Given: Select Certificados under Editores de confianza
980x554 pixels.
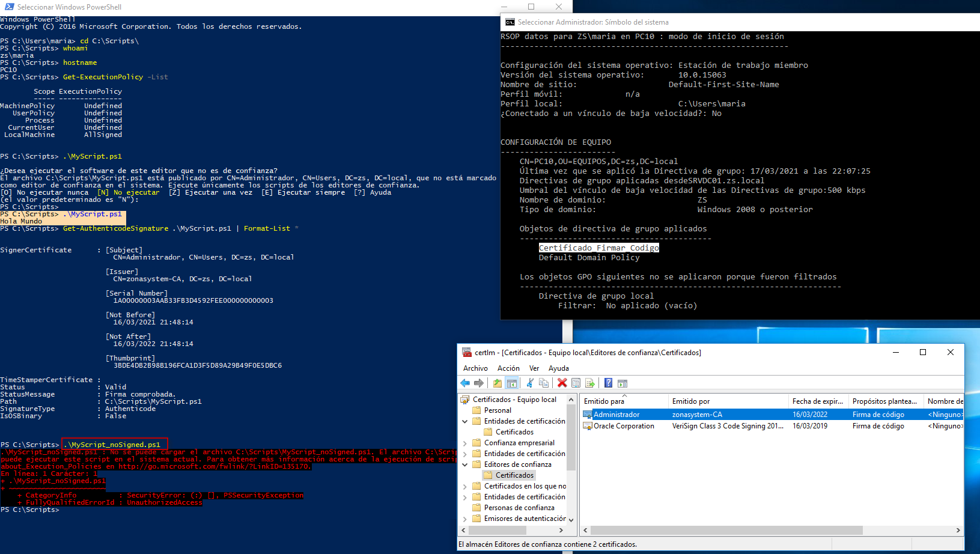Looking at the screenshot, I should (x=514, y=475).
